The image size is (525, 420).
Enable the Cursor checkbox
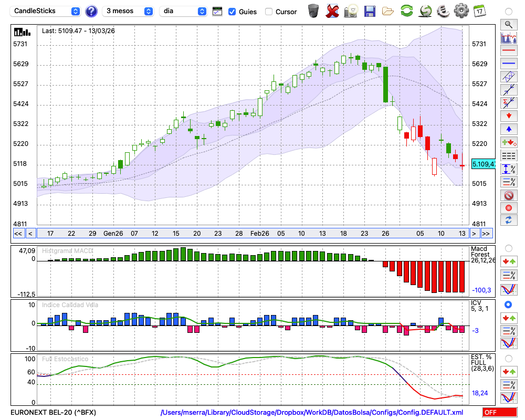268,12
